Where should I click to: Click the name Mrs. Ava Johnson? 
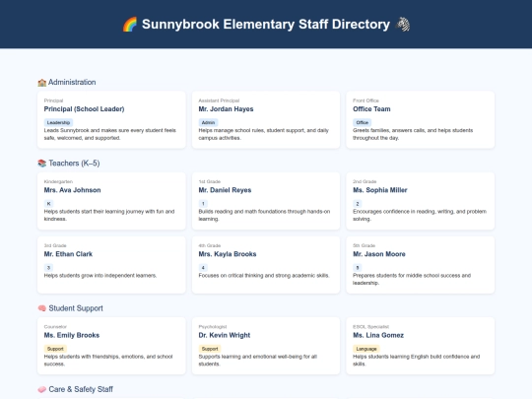point(72,190)
